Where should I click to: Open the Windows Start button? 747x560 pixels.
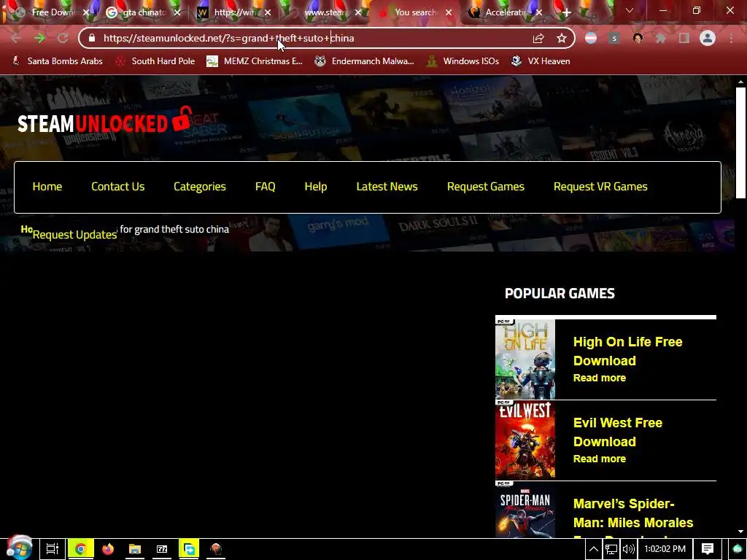click(x=19, y=548)
